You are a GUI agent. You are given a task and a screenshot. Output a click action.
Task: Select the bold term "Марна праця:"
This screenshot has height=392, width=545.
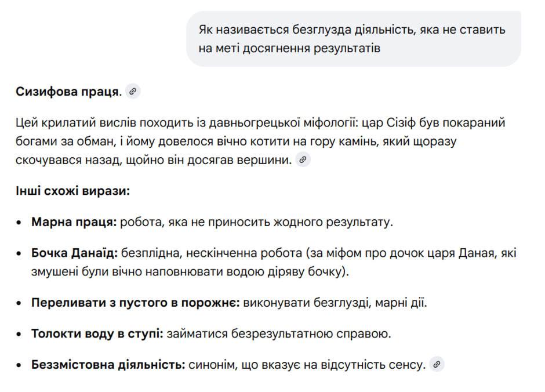tap(74, 222)
